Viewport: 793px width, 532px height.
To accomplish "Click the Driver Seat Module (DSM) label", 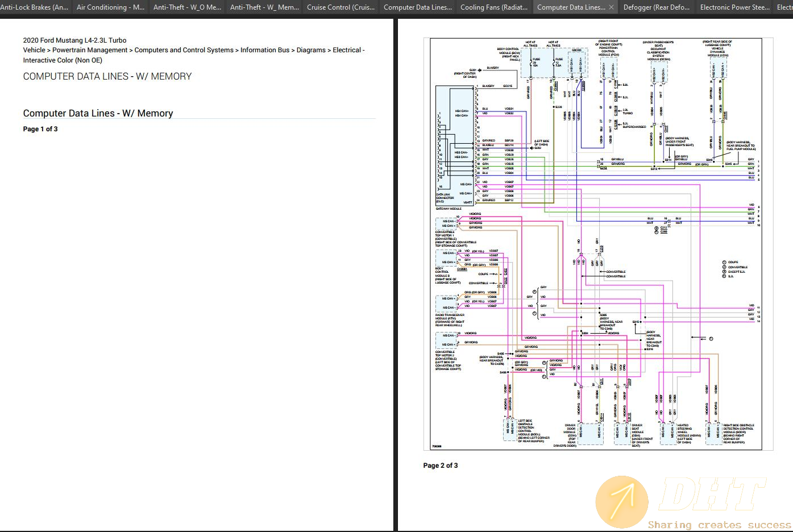I will (642, 435).
